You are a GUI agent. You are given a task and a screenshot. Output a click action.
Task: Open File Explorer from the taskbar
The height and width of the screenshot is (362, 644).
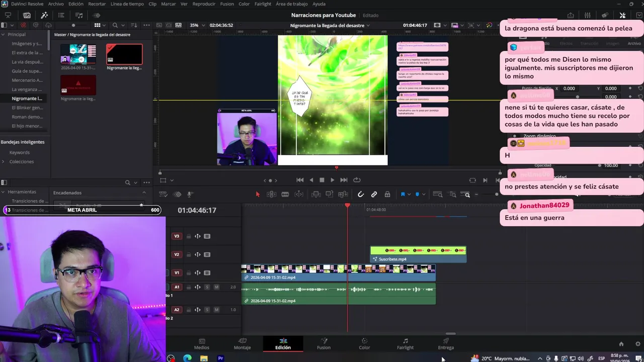click(204, 358)
